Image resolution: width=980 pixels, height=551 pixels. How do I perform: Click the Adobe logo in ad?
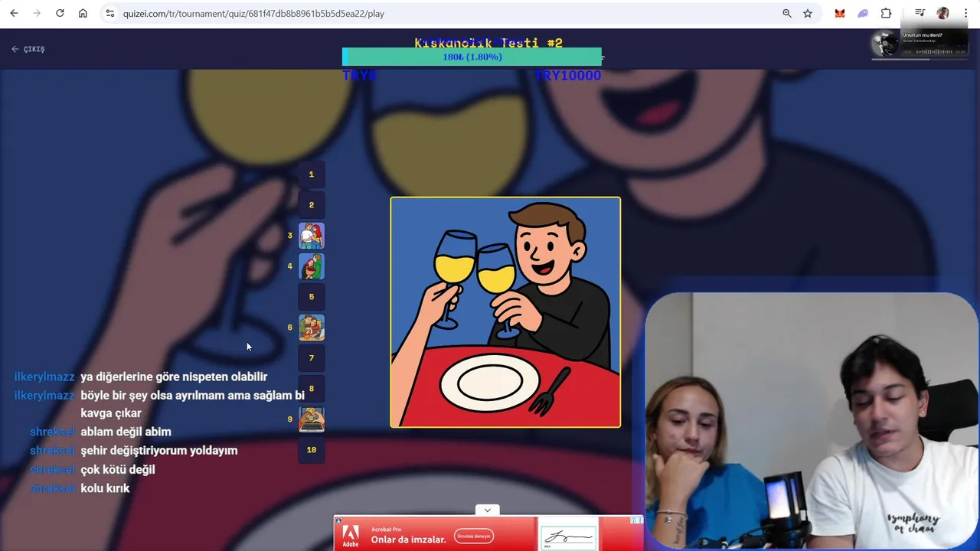[351, 535]
